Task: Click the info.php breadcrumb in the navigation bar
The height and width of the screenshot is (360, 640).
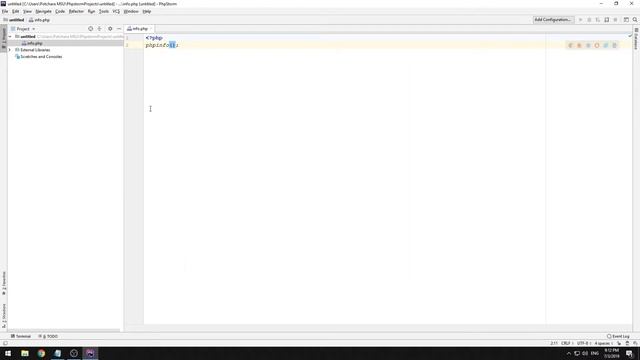Action: tap(39, 20)
